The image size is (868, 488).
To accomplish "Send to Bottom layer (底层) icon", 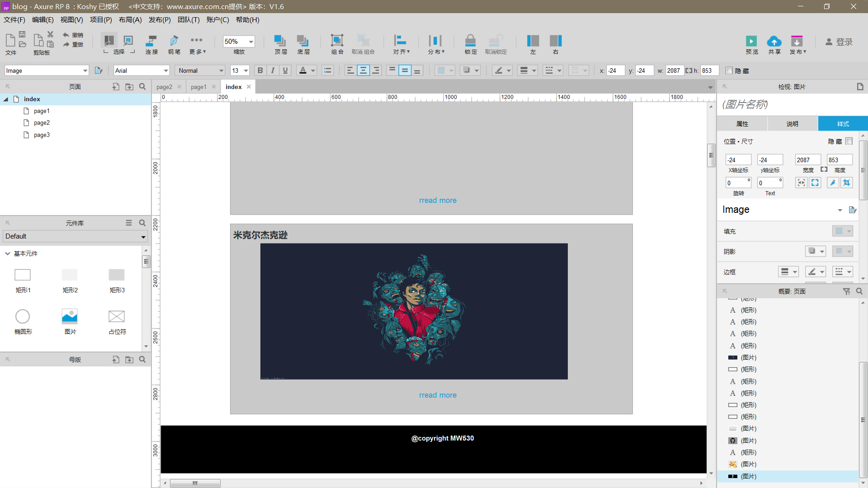I will 303,41.
